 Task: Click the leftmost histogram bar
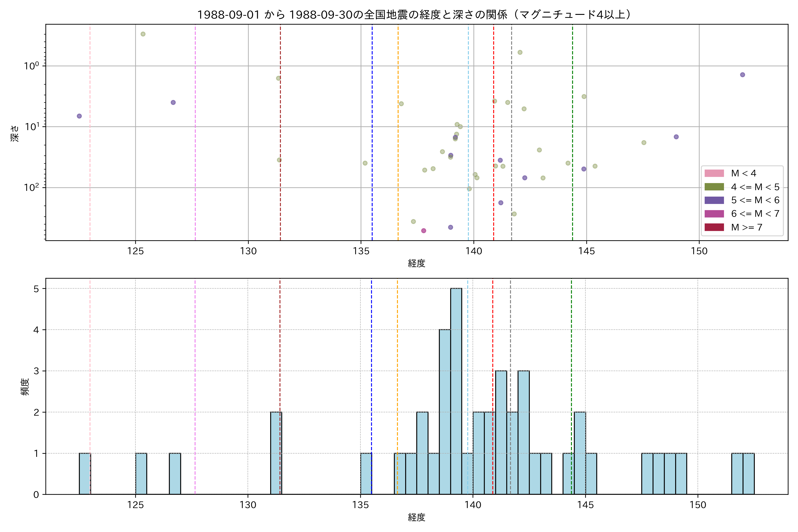(85, 474)
